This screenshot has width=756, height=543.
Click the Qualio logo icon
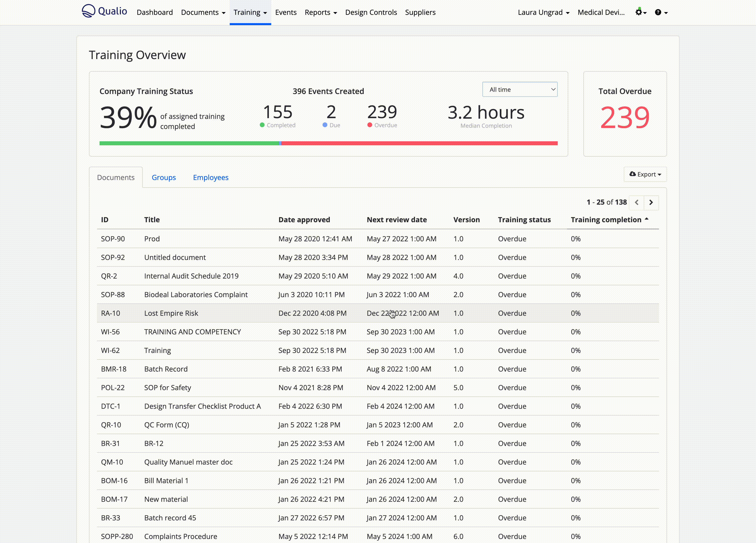click(88, 11)
